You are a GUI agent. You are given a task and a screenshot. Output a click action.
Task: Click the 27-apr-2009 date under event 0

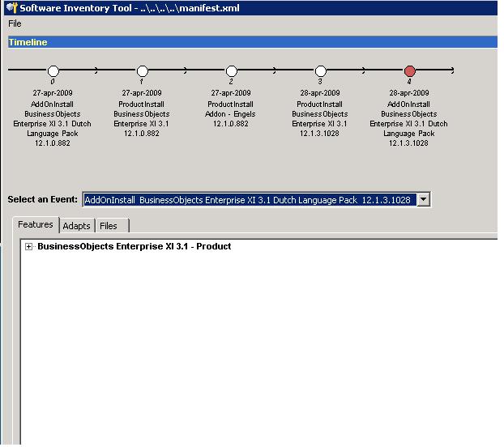(x=53, y=93)
